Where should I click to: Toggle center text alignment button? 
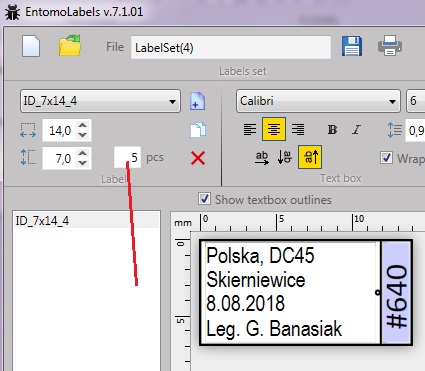[274, 129]
